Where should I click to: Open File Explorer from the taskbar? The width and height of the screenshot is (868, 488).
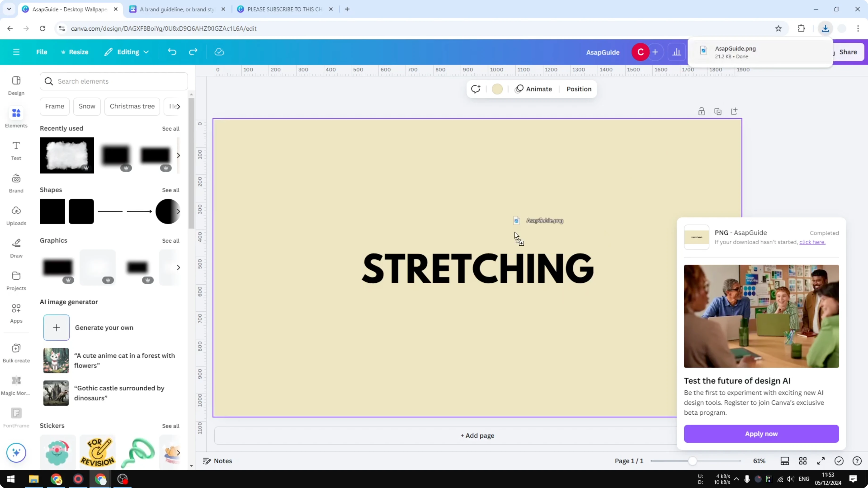click(x=34, y=479)
